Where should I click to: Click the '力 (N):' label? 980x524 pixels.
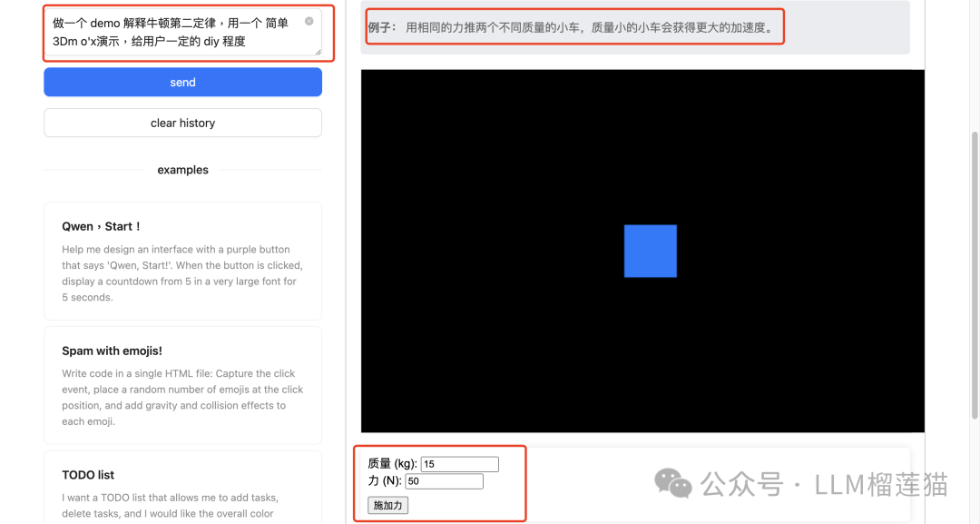[385, 480]
